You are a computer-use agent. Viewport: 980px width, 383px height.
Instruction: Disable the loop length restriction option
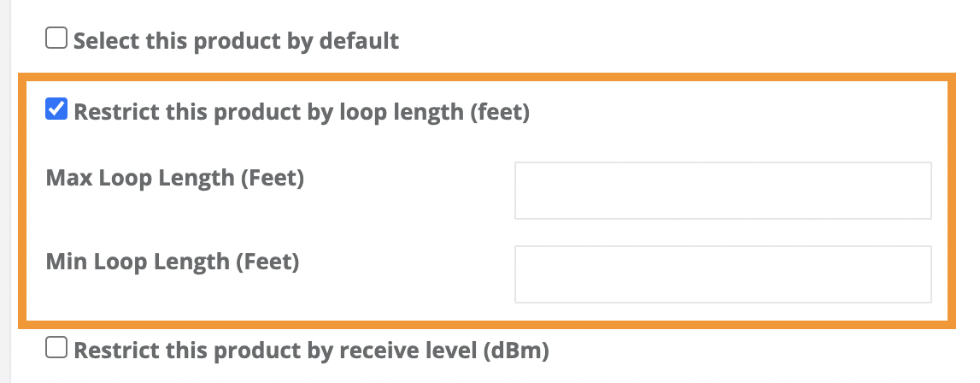[56, 111]
